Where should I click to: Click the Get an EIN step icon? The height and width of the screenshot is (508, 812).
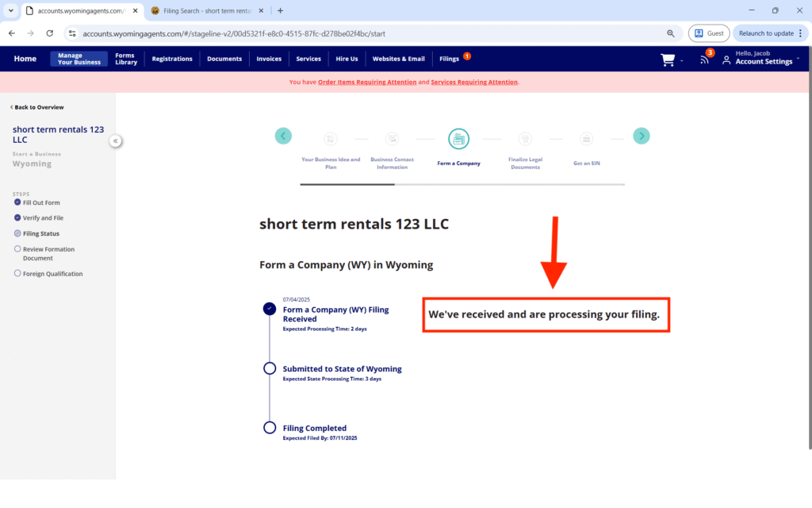(586, 139)
